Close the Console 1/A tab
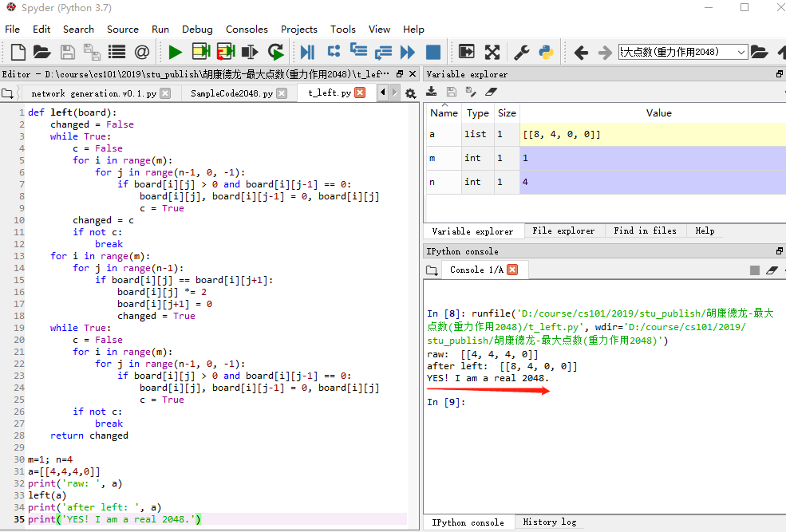Image resolution: width=786 pixels, height=532 pixels. pos(512,270)
